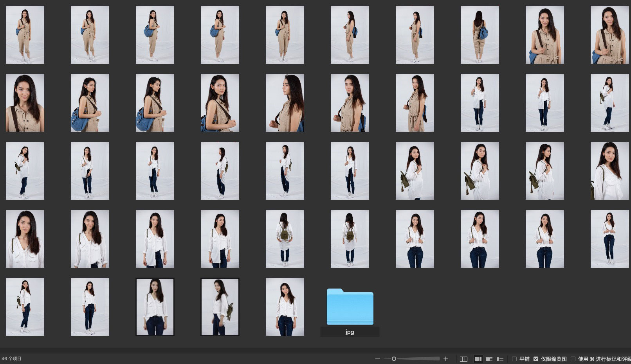The height and width of the screenshot is (364, 631).
Task: Select back-view photo in beige jumpsuit
Action: [x=480, y=35]
